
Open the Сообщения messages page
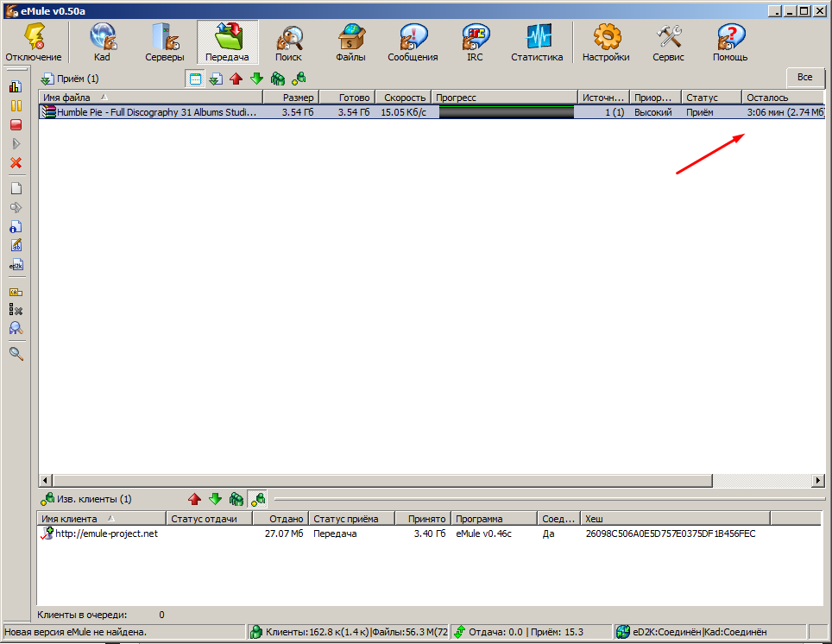click(413, 42)
